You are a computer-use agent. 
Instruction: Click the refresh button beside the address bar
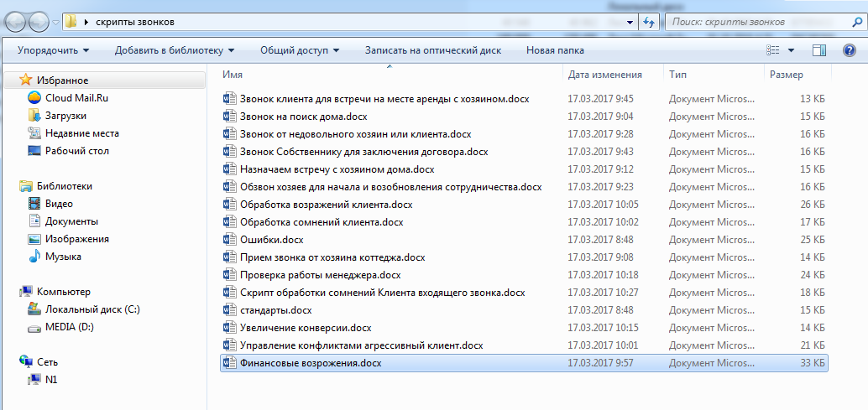coord(648,23)
